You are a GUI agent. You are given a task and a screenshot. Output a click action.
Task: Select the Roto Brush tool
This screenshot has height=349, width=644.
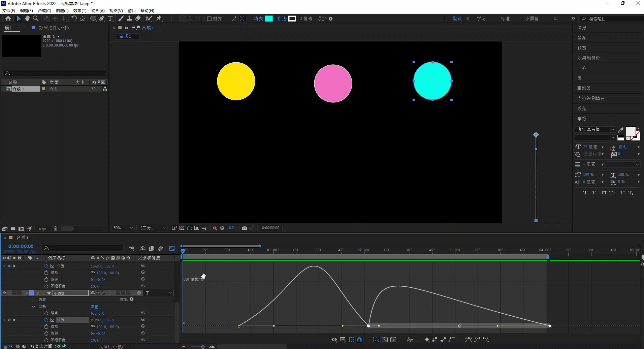[149, 19]
